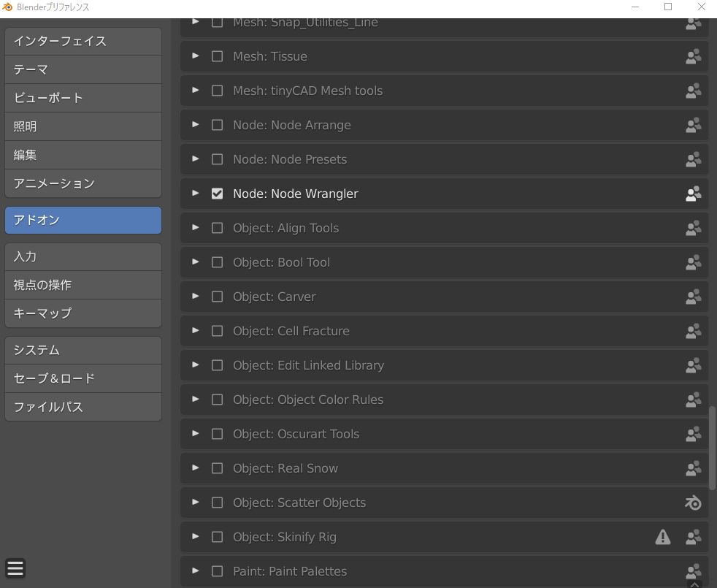Click the community icon for Real Snow
This screenshot has width=717, height=588.
pos(693,468)
